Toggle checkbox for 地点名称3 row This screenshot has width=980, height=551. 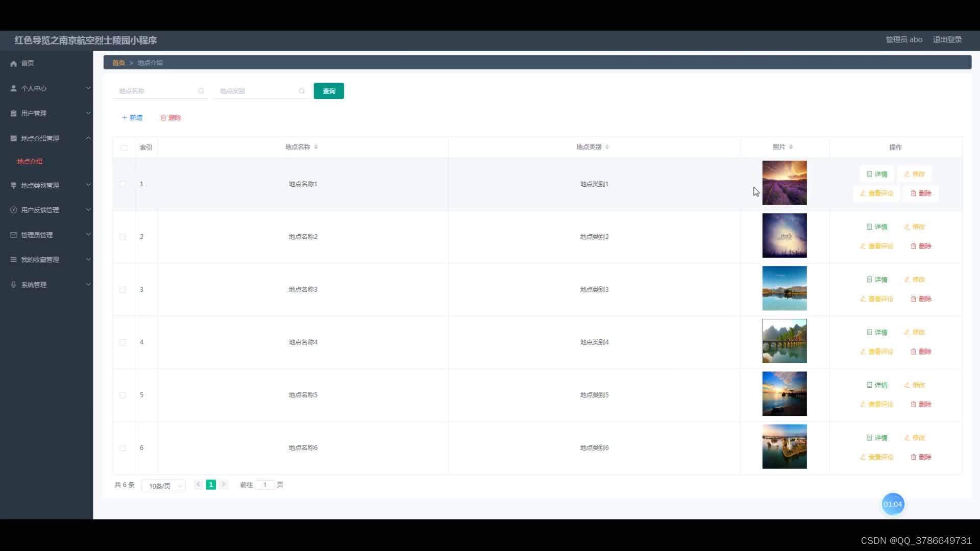pyautogui.click(x=123, y=289)
